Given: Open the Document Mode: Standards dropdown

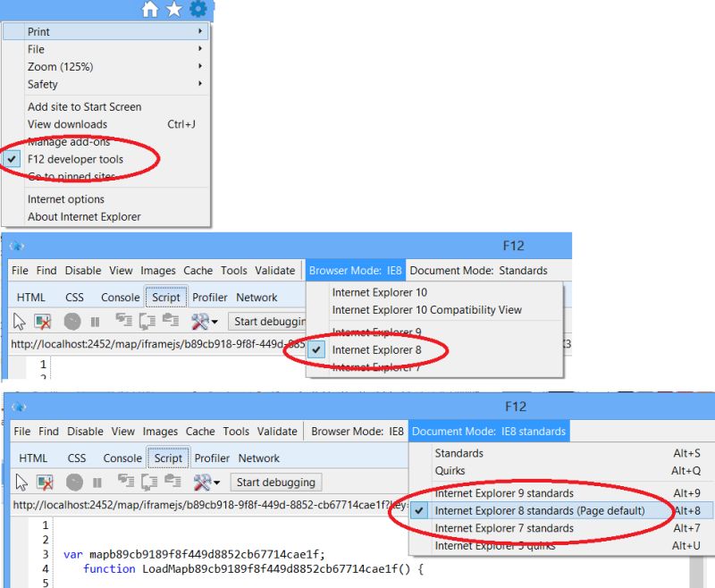Looking at the screenshot, I should point(478,271).
